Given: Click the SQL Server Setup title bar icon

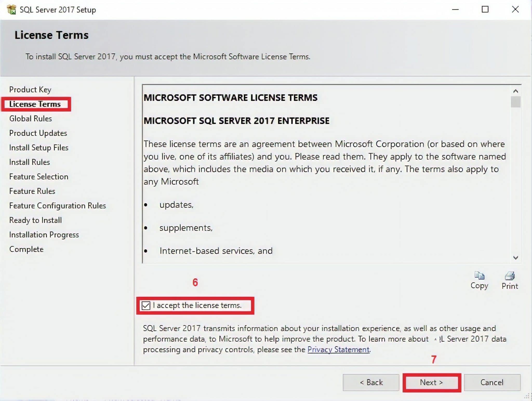Looking at the screenshot, I should point(11,10).
